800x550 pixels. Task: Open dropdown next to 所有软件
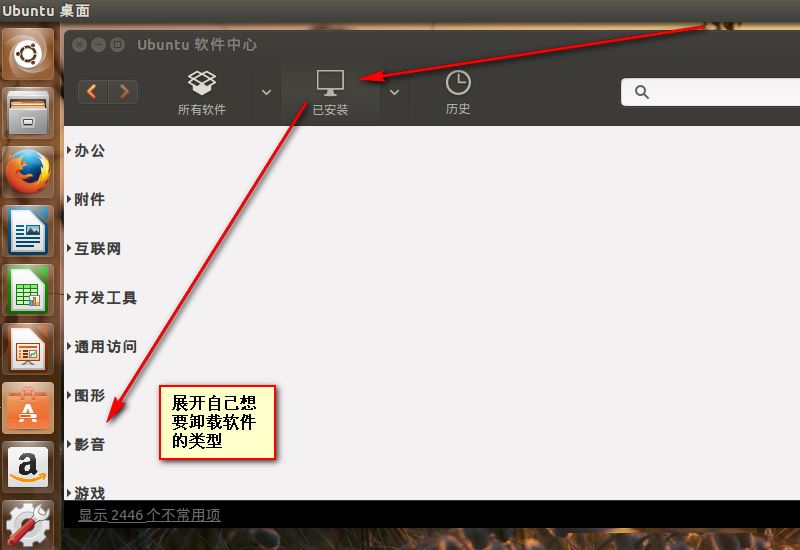pyautogui.click(x=266, y=92)
